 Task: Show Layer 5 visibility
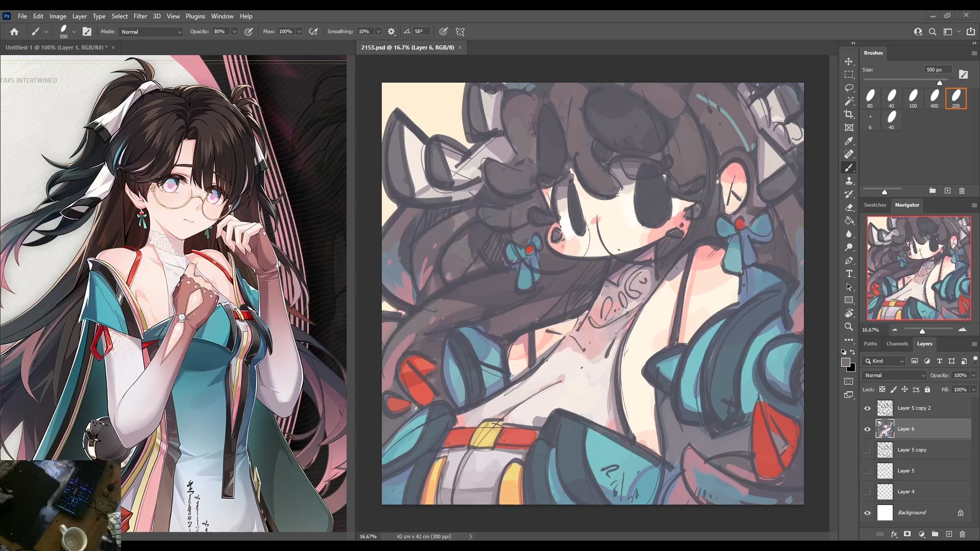(x=867, y=471)
